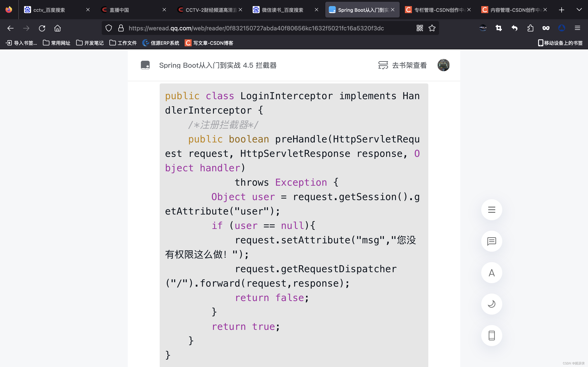Click the mobile phone reading icon

click(491, 336)
